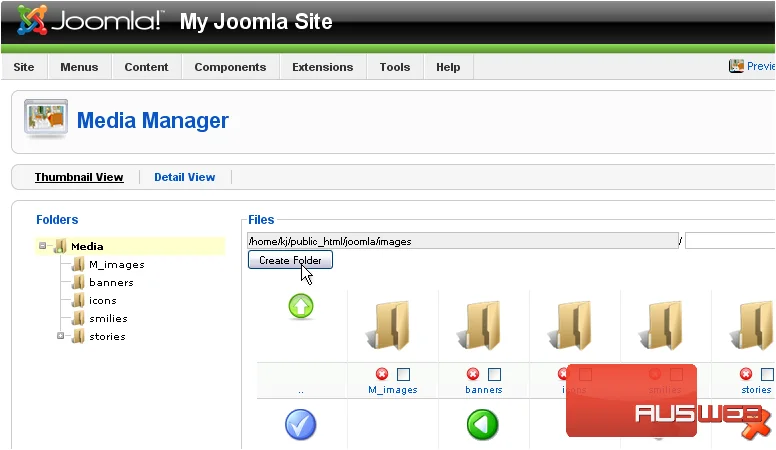Delete the M_images folder via red X

[382, 374]
